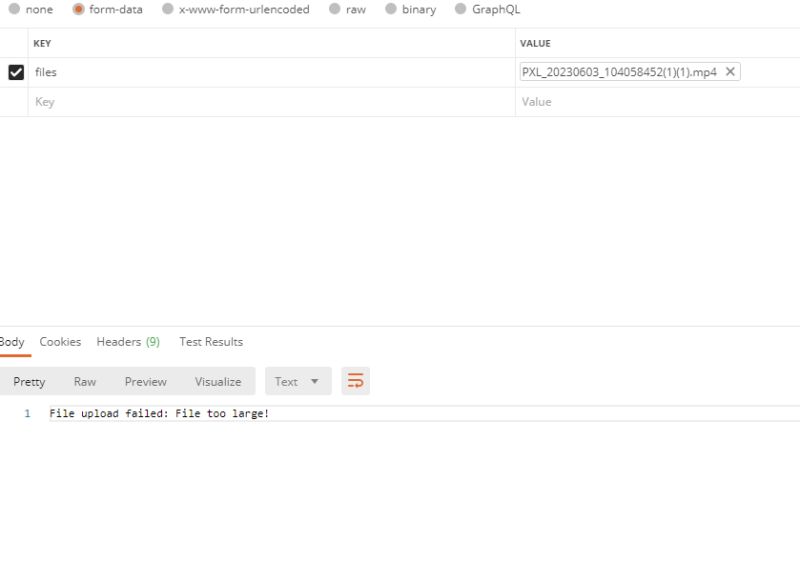Image resolution: width=800 pixels, height=581 pixels.
Task: Open the Preview response view
Action: [146, 380]
